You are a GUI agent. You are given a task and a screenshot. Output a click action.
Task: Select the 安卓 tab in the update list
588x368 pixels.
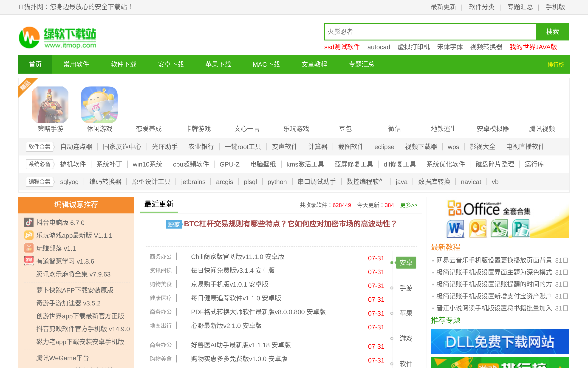pos(406,263)
